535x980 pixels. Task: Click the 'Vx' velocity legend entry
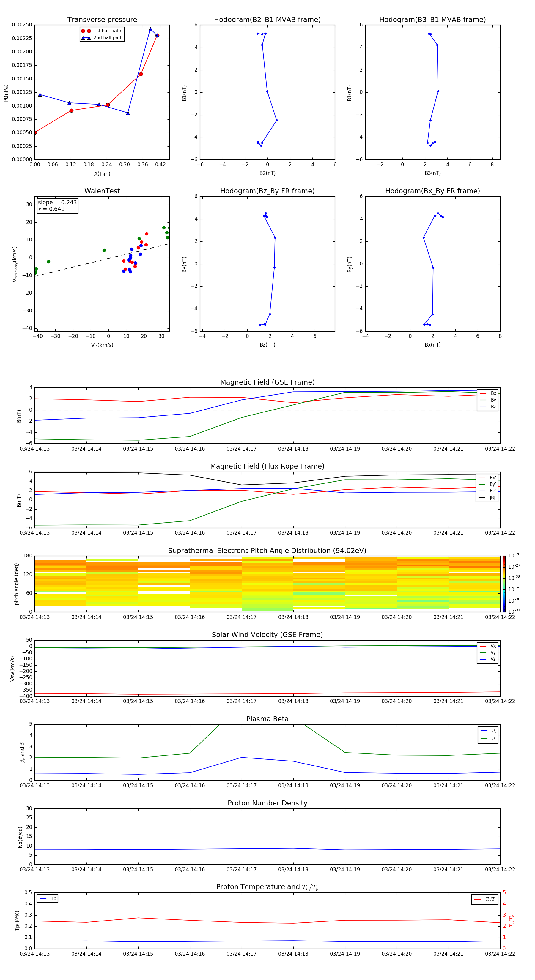(x=488, y=646)
